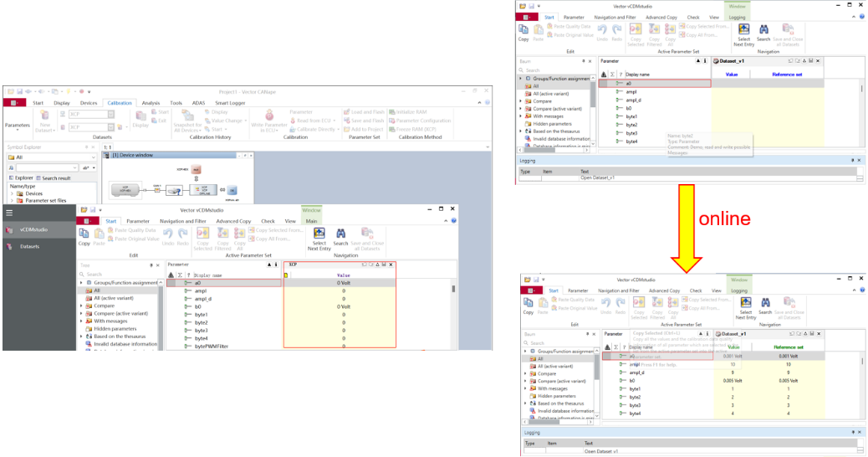The image size is (868, 457).
Task: Click Initialize RAM in CANape Calibration Method
Action: tap(407, 112)
